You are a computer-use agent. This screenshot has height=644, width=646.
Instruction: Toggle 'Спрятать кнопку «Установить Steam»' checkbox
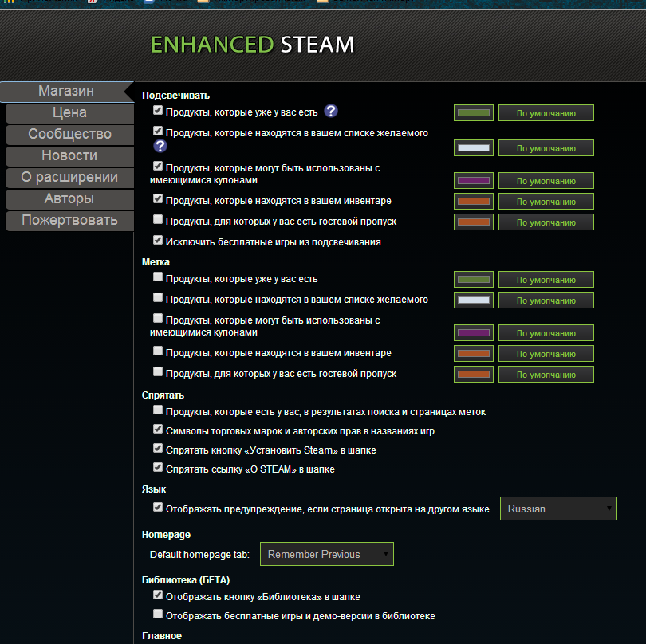point(158,448)
